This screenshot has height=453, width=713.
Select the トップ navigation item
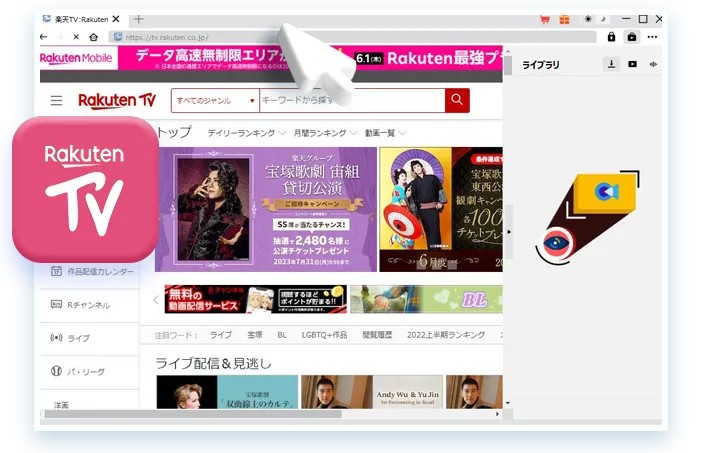[x=174, y=132]
